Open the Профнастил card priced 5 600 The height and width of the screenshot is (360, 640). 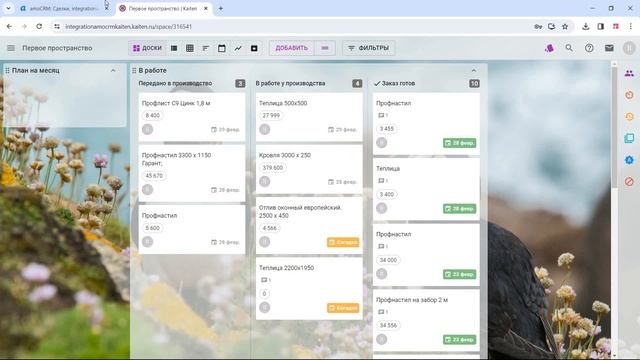coord(192,229)
